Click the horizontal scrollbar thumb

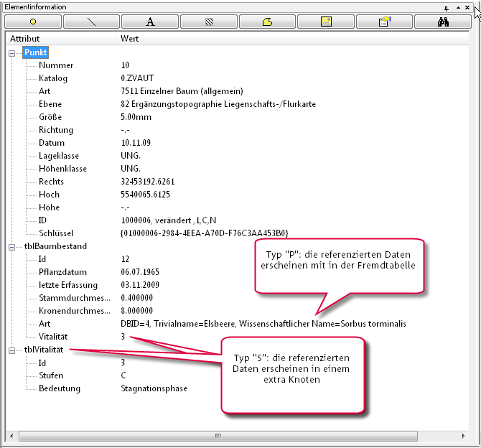[x=218, y=436]
